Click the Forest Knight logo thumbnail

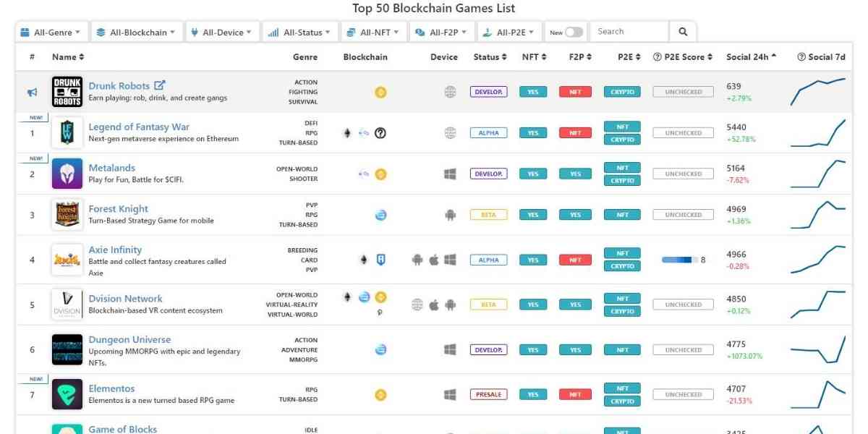67,215
